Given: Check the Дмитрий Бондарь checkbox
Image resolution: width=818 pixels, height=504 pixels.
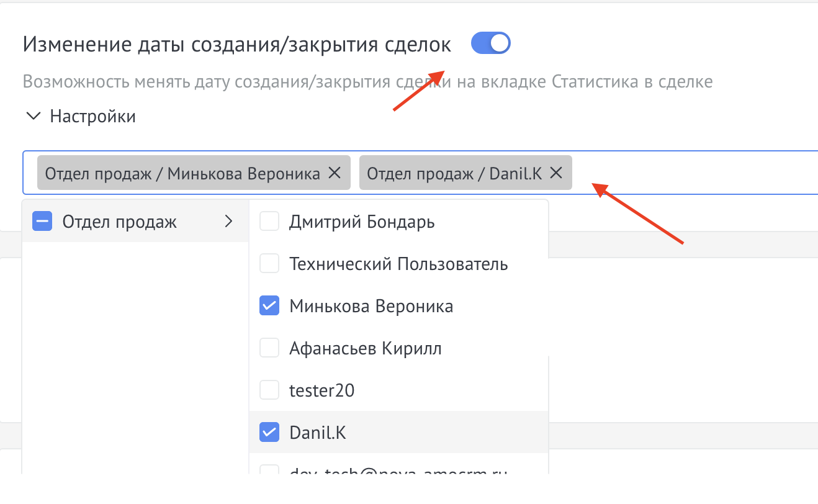Looking at the screenshot, I should click(x=269, y=221).
